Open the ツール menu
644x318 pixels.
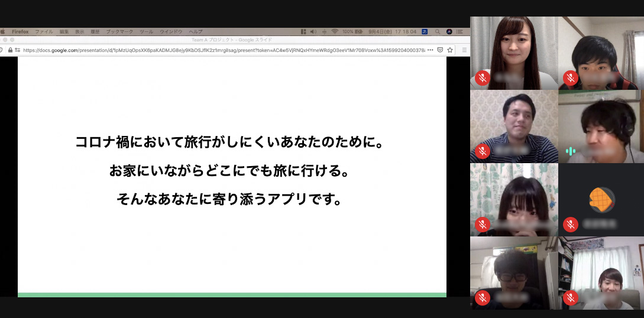[146, 31]
